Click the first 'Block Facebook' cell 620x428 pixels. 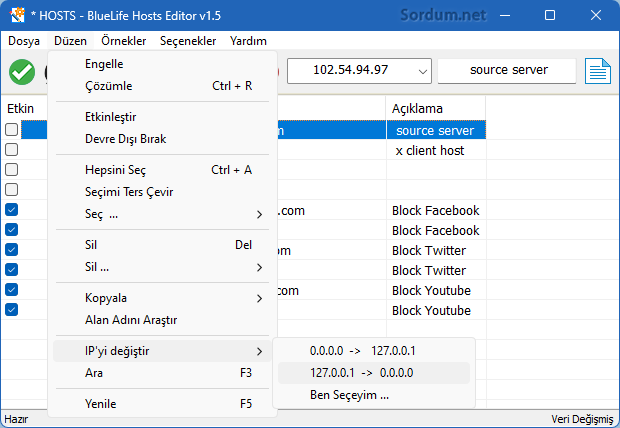pyautogui.click(x=436, y=210)
